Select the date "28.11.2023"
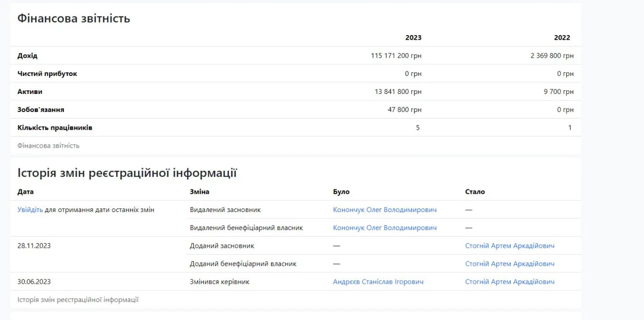This screenshot has height=320, width=644. [x=34, y=246]
